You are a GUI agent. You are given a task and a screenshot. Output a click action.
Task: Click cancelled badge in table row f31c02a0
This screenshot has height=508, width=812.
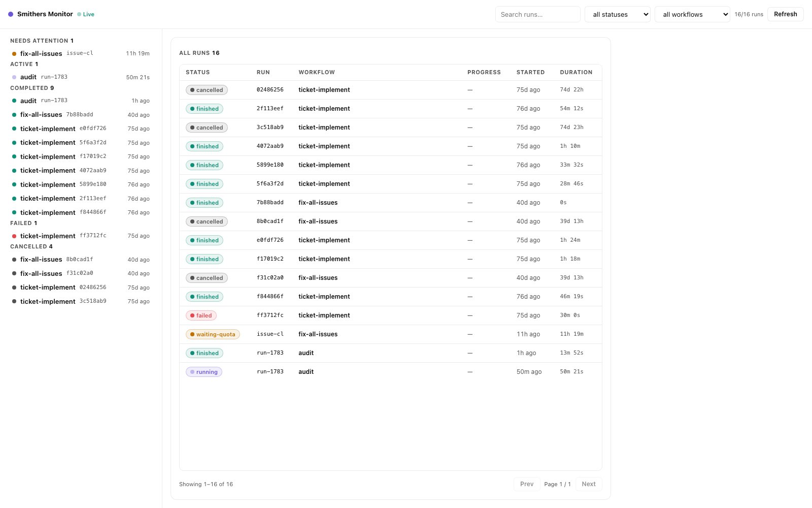[x=207, y=278]
